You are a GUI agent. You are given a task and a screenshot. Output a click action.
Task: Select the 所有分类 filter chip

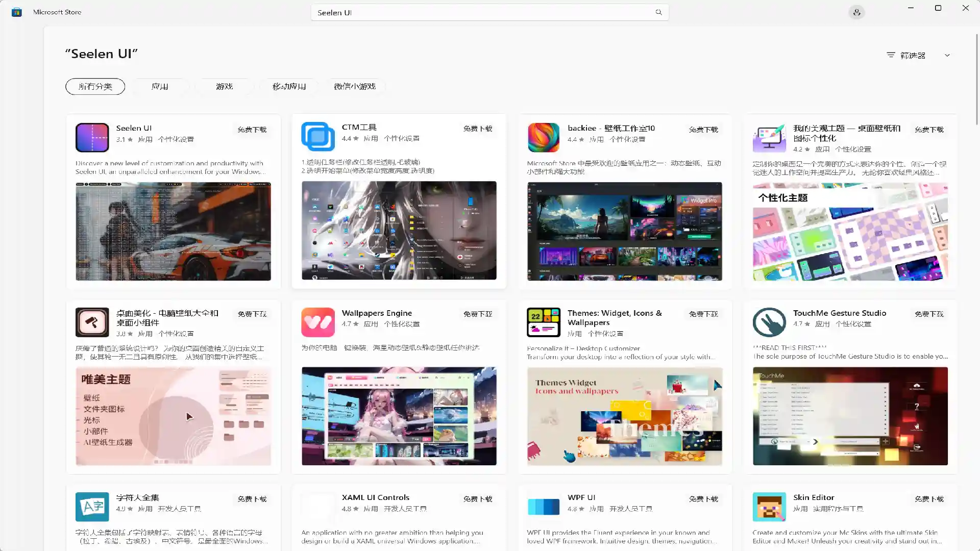pyautogui.click(x=95, y=86)
